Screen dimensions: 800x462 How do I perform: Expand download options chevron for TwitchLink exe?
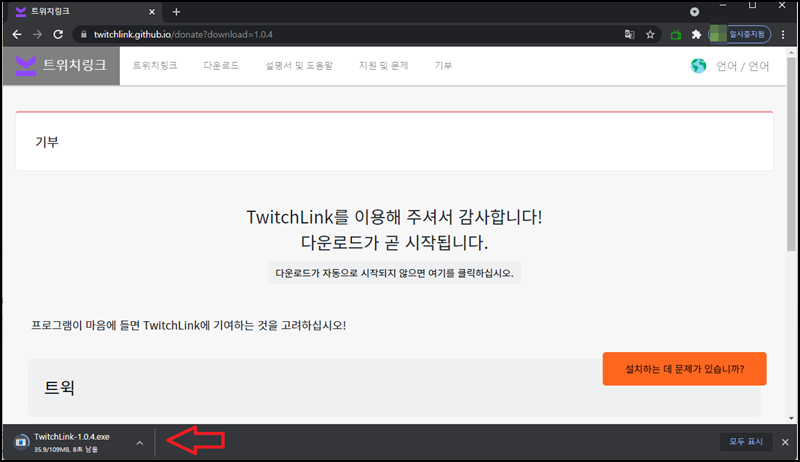tap(140, 443)
